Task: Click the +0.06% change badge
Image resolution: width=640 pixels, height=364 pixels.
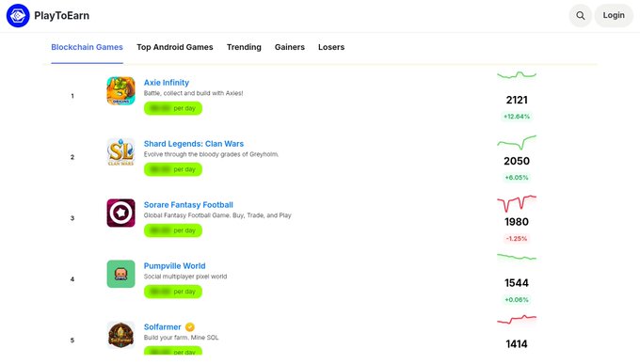Action: (x=517, y=299)
